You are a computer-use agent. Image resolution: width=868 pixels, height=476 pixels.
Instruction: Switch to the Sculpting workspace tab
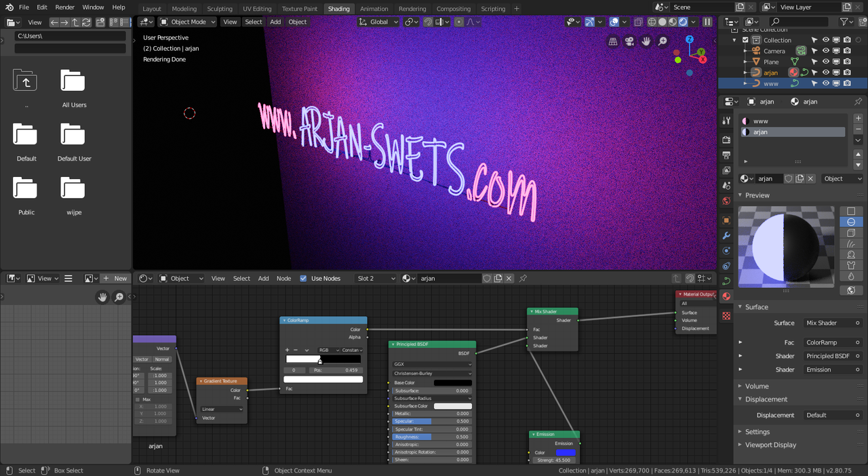coord(220,9)
